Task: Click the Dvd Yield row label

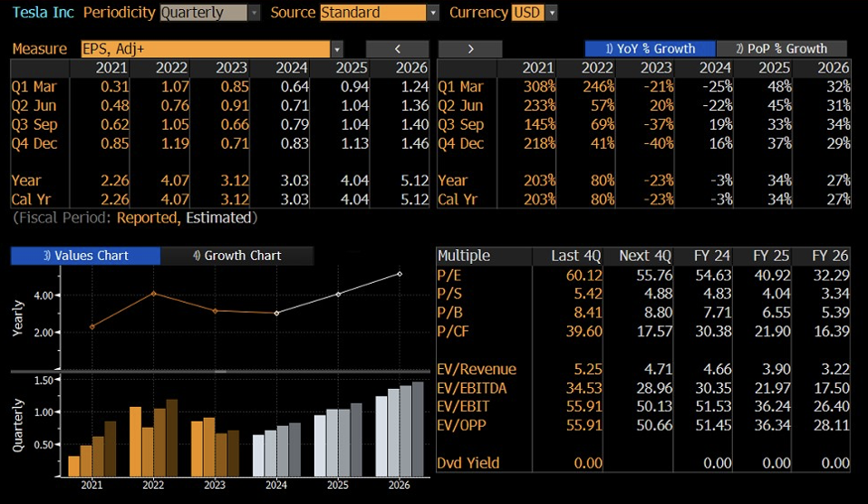Action: coord(468,462)
